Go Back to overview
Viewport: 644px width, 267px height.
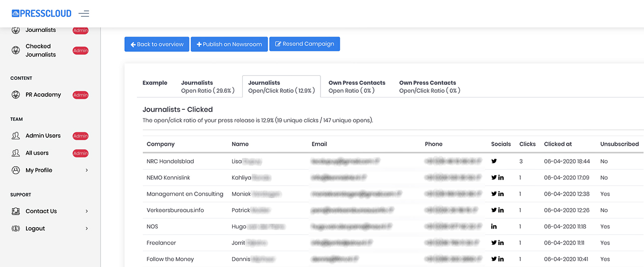[x=157, y=44]
